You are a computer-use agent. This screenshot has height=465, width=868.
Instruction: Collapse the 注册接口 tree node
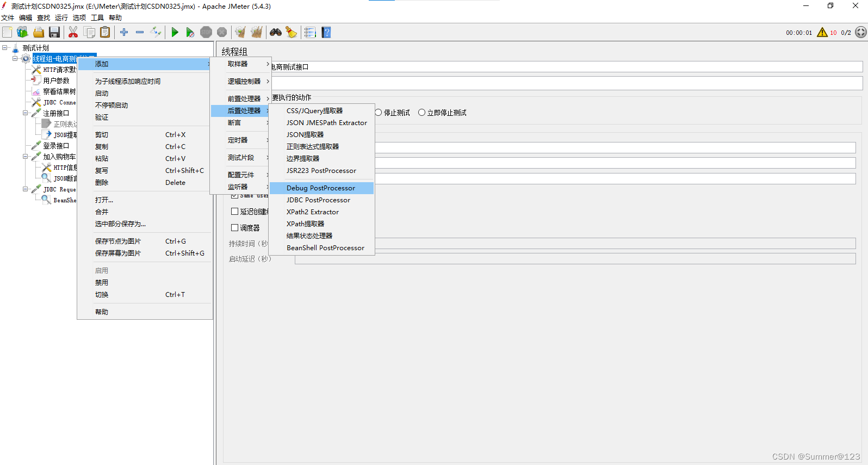click(25, 113)
